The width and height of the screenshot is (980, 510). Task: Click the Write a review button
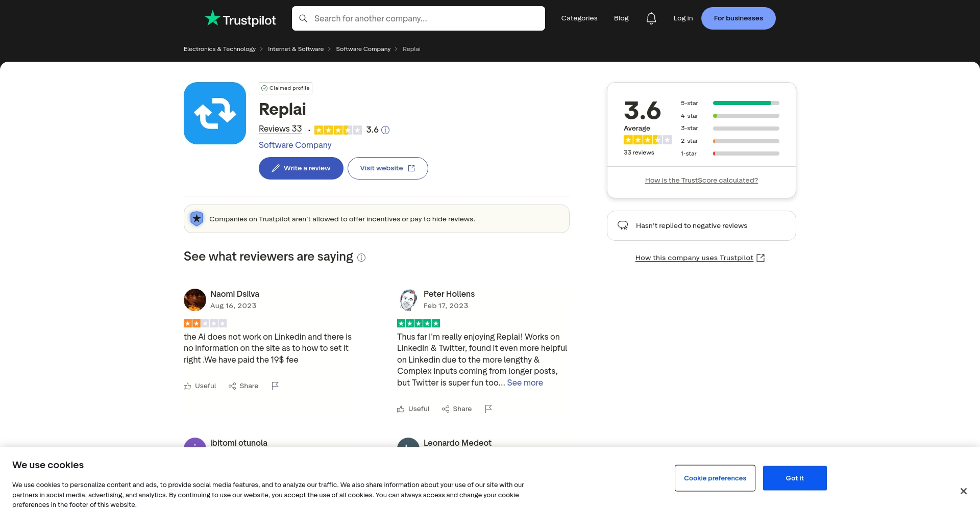pos(301,168)
